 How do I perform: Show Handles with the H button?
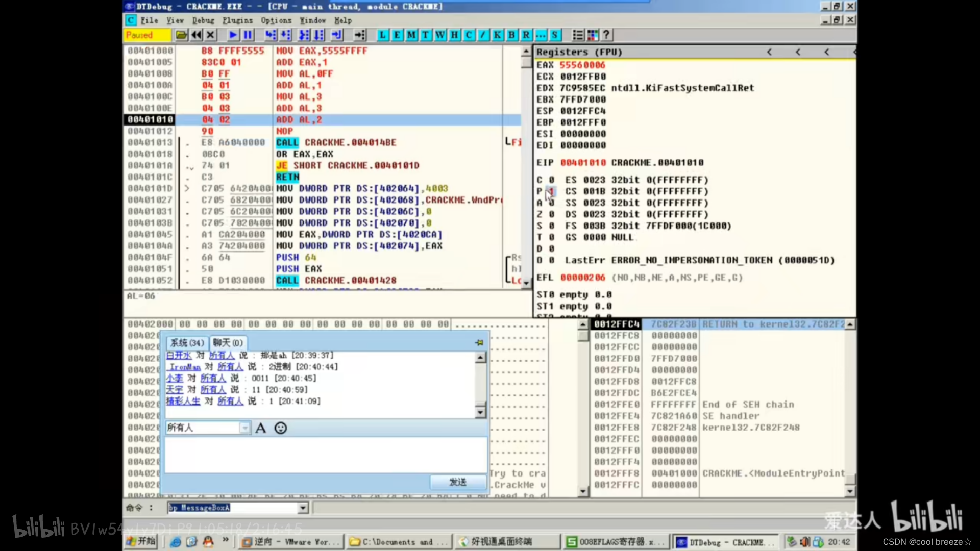pos(454,35)
